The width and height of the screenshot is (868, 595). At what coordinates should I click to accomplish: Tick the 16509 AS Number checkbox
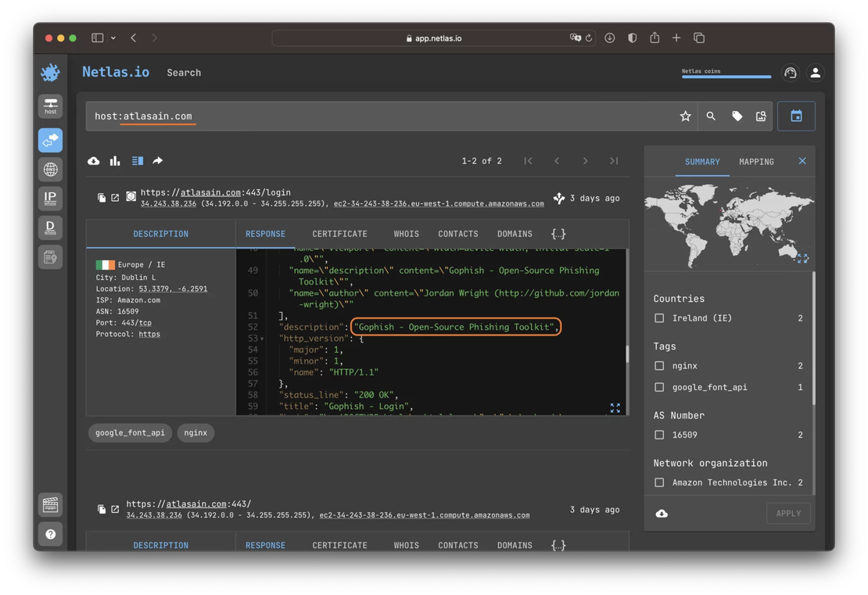[x=659, y=435]
